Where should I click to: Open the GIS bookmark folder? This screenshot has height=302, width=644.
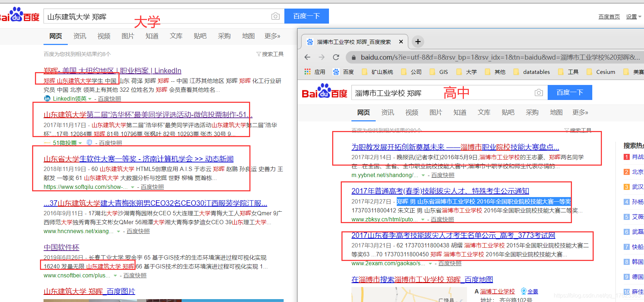point(439,72)
